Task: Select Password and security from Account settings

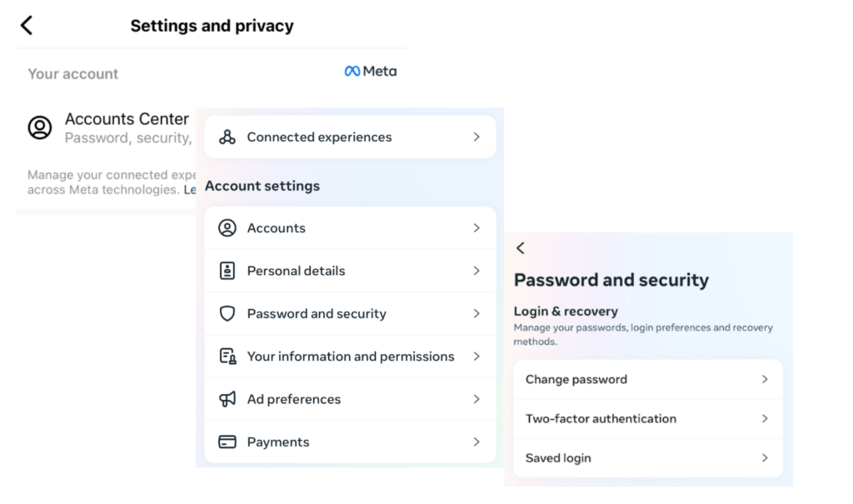Action: click(x=317, y=314)
